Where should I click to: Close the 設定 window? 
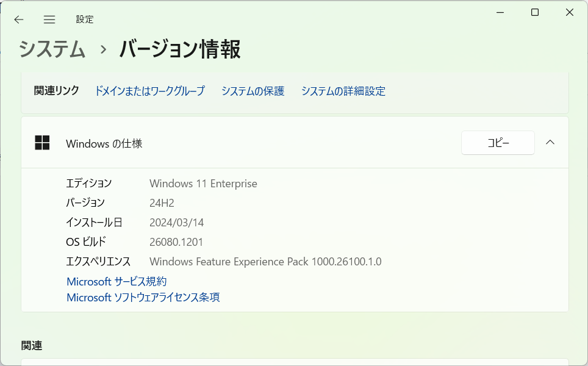pos(569,12)
